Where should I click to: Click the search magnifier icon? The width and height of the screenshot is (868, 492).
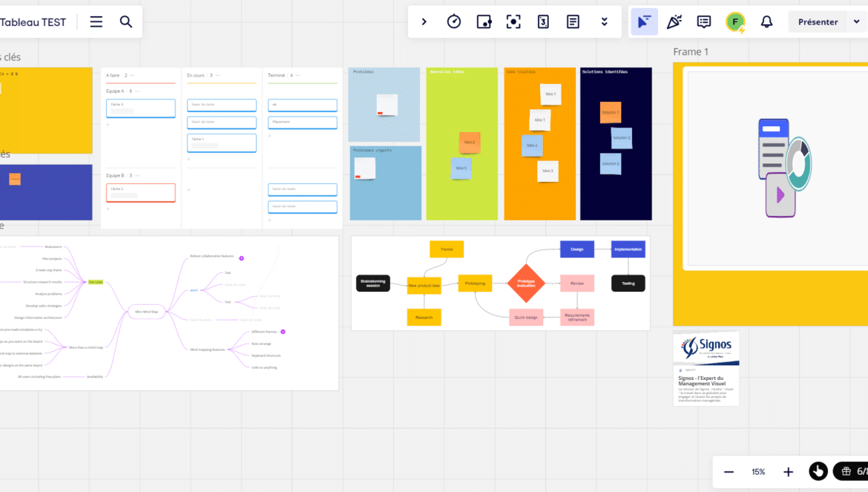tap(126, 22)
